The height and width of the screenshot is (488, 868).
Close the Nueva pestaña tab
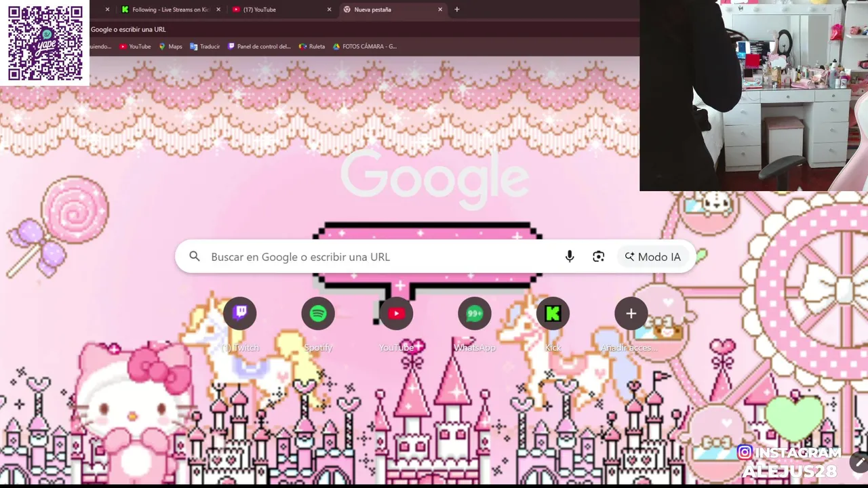[440, 9]
